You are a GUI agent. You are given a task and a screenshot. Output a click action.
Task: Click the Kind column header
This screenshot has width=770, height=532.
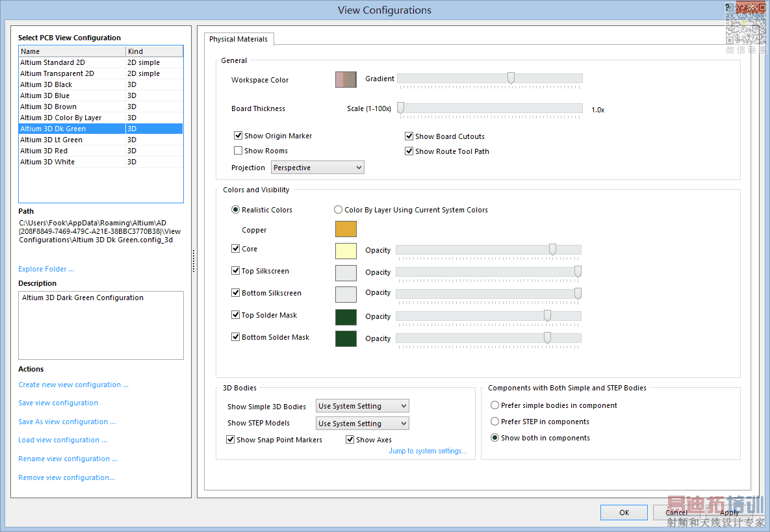tap(154, 51)
